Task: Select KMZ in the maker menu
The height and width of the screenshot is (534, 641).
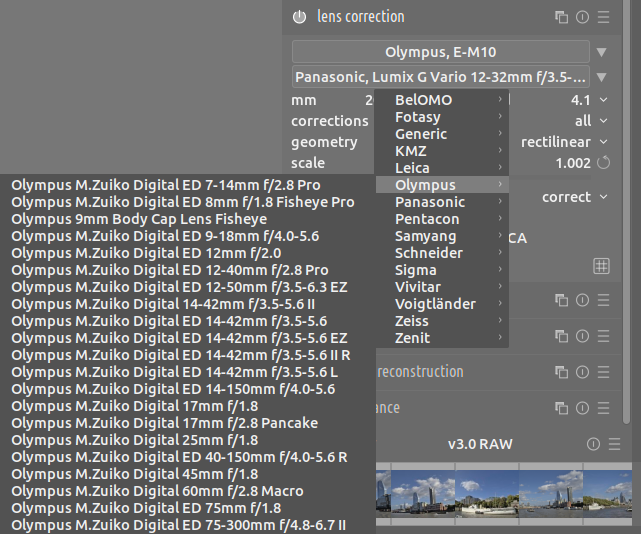Action: pyautogui.click(x=442, y=151)
